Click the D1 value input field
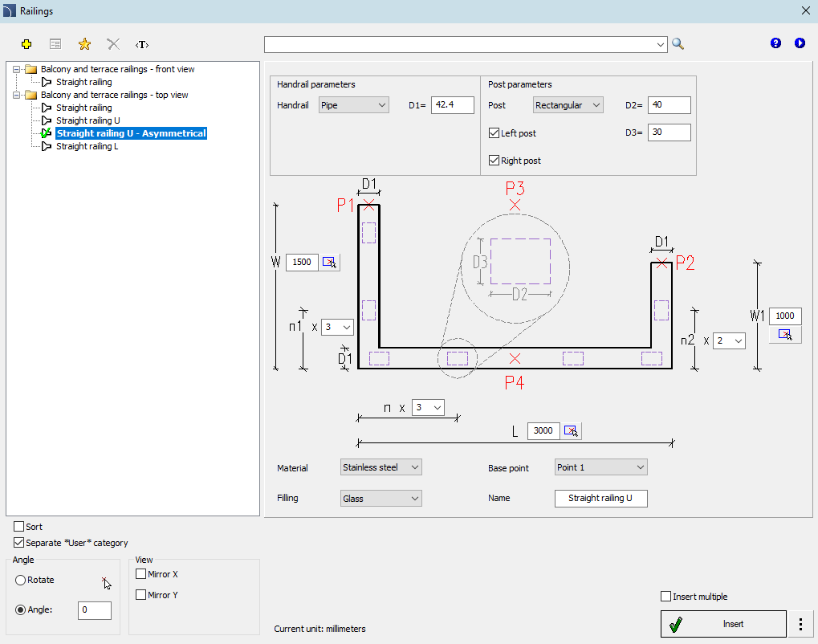This screenshot has height=644, width=818. click(x=452, y=105)
